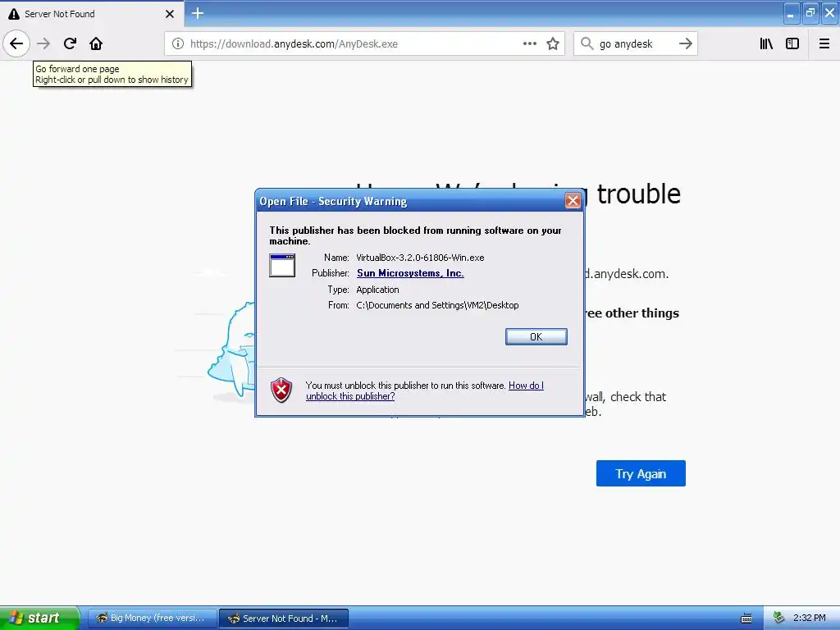The image size is (840, 630).
Task: Open a new tab with plus
Action: (x=198, y=13)
